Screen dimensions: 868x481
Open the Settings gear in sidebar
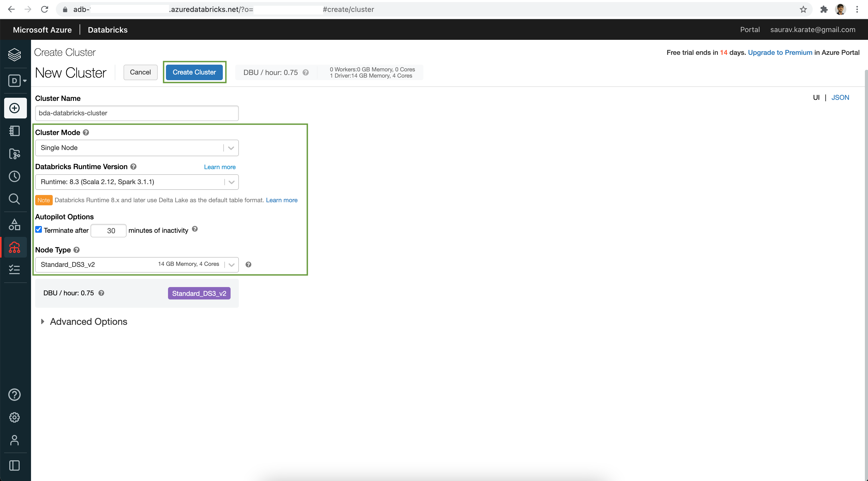click(x=14, y=417)
